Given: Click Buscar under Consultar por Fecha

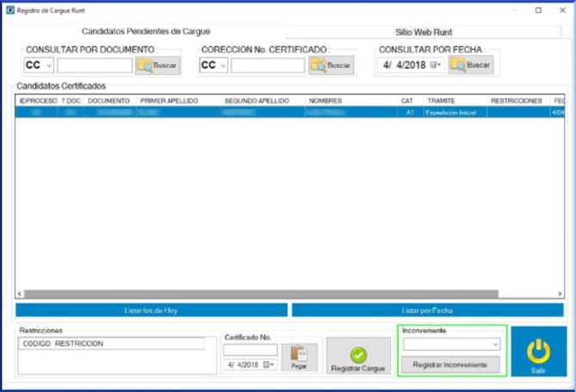Looking at the screenshot, I should (470, 65).
